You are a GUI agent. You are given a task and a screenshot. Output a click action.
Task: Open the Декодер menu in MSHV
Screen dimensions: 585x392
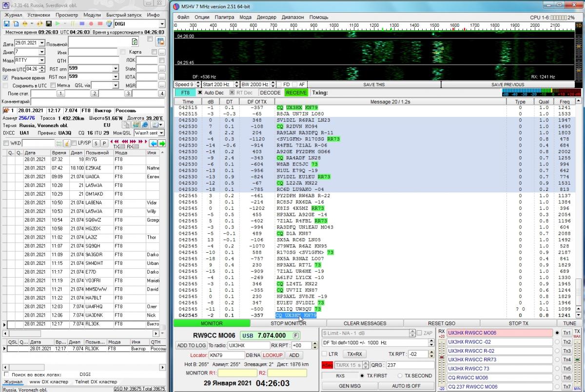click(266, 17)
